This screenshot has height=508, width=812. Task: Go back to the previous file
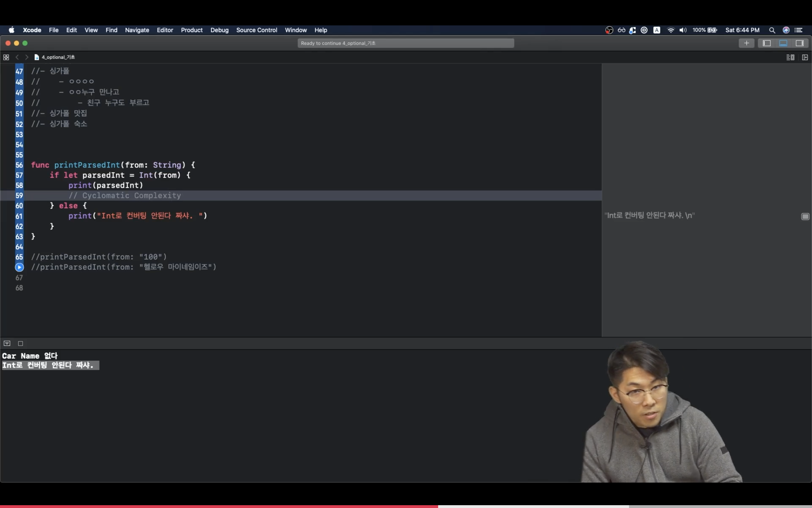point(17,57)
